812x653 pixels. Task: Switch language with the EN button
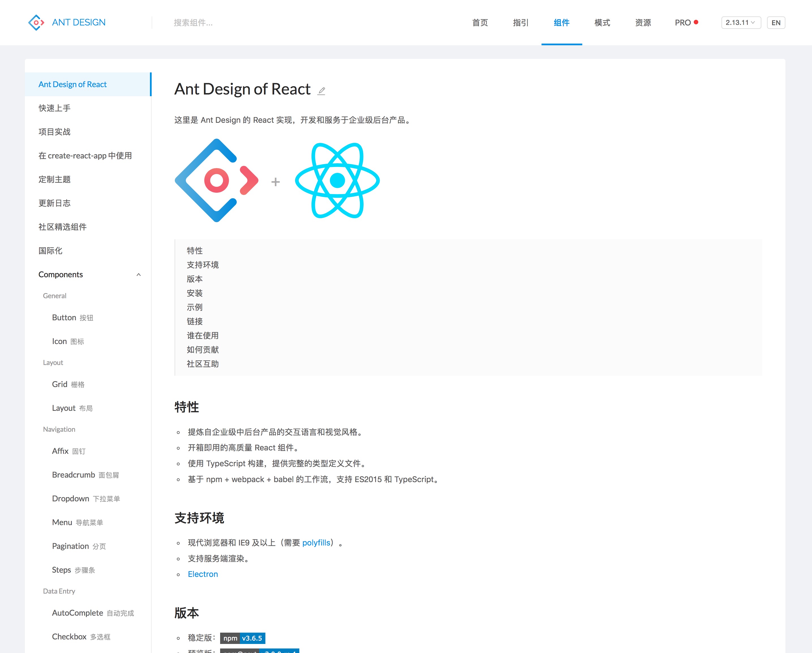click(x=776, y=23)
